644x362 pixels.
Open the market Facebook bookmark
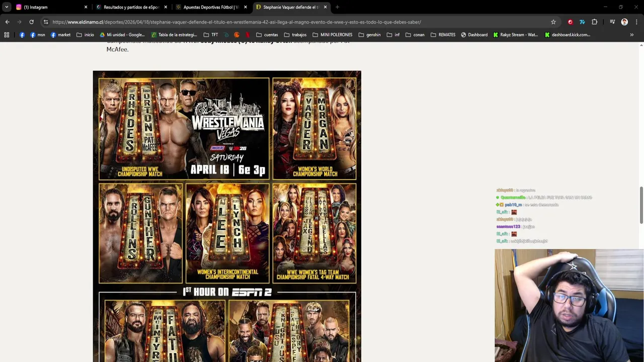pos(60,35)
